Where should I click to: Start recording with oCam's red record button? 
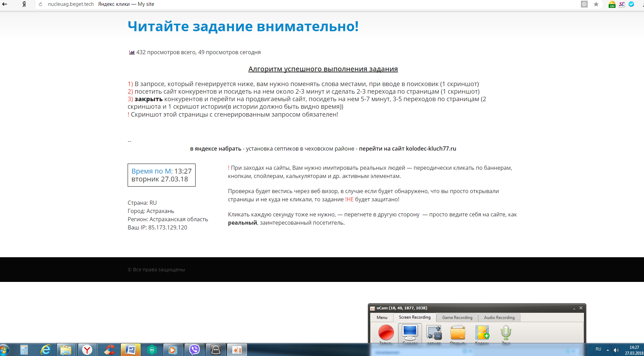pyautogui.click(x=386, y=333)
